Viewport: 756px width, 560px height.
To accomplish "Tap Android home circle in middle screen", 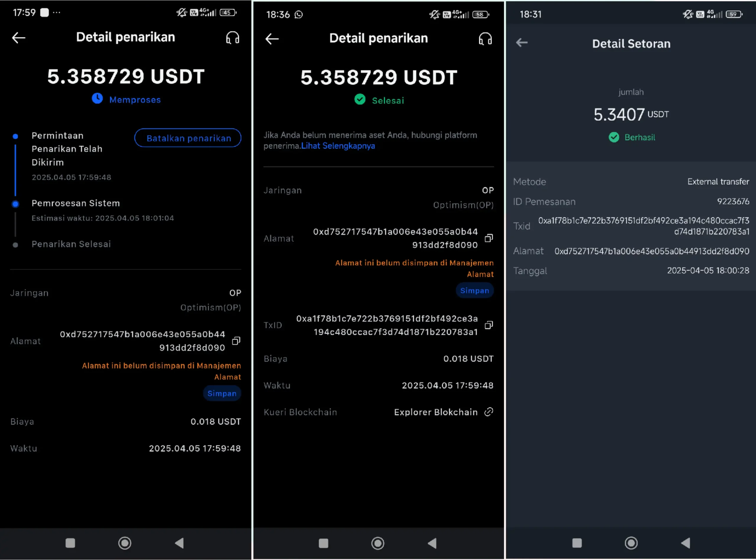I will click(378, 543).
